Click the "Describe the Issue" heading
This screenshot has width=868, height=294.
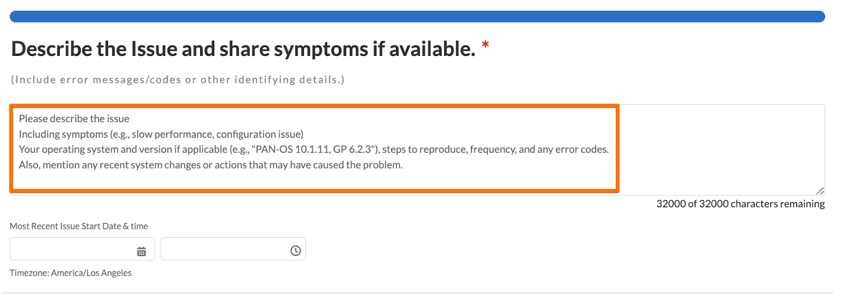[243, 49]
